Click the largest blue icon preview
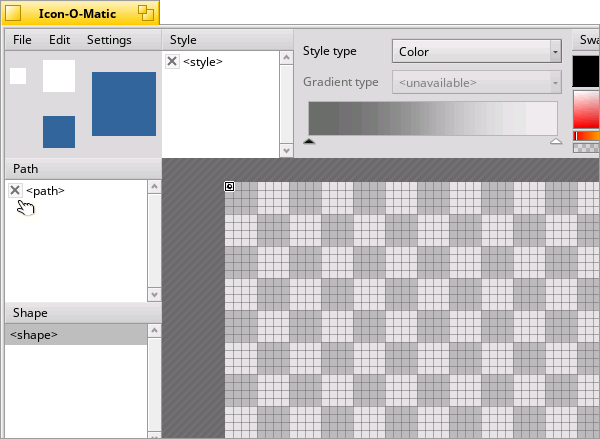Screen dimensions: 600x439 [x=123, y=104]
